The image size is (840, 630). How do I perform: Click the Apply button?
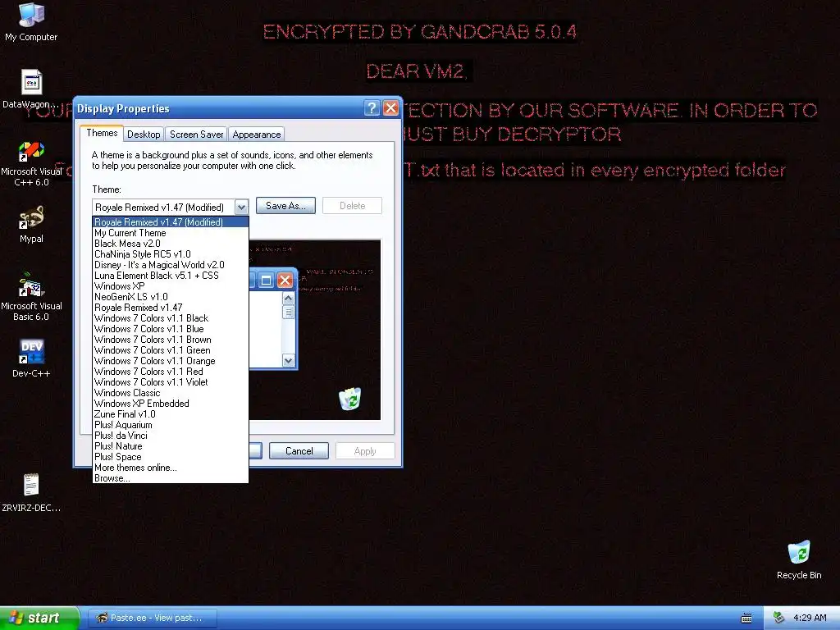[x=365, y=451]
